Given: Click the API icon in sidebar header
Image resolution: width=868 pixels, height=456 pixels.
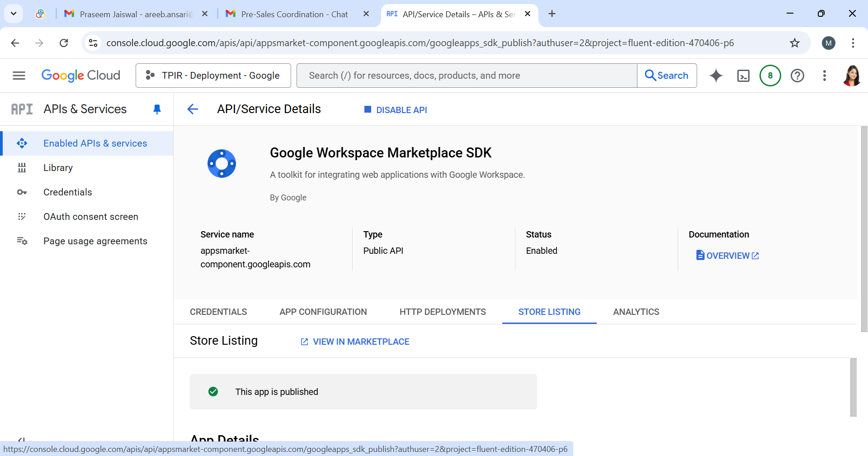Looking at the screenshot, I should click(x=22, y=109).
